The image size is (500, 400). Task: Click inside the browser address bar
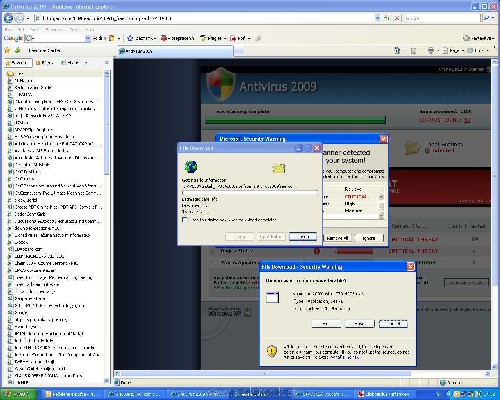click(204, 18)
